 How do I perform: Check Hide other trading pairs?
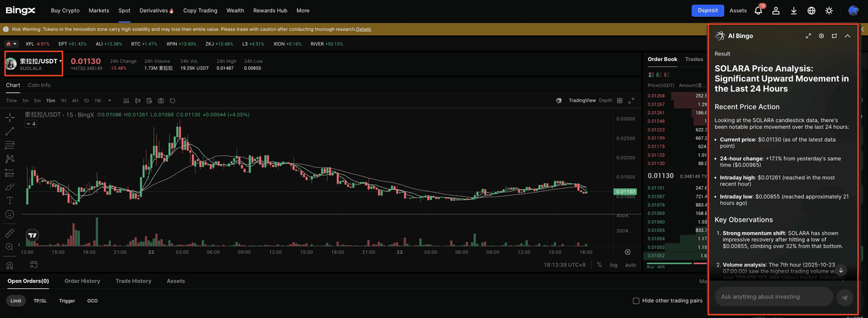(x=636, y=300)
